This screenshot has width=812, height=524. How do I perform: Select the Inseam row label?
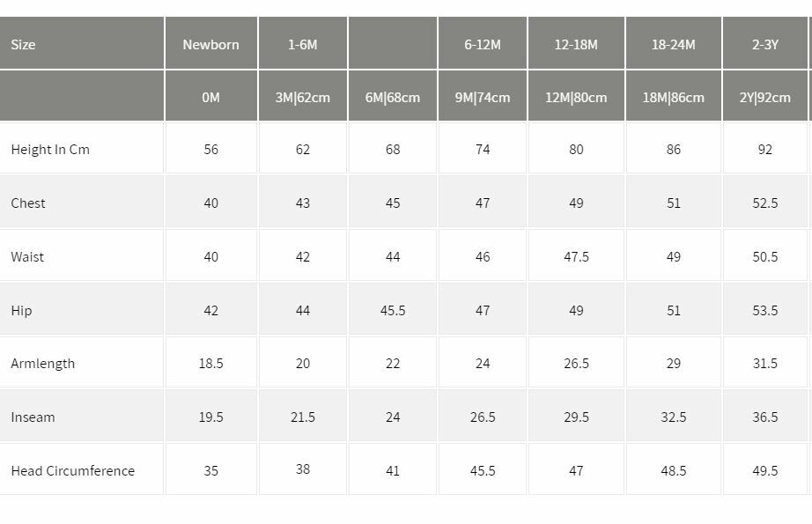(x=33, y=417)
